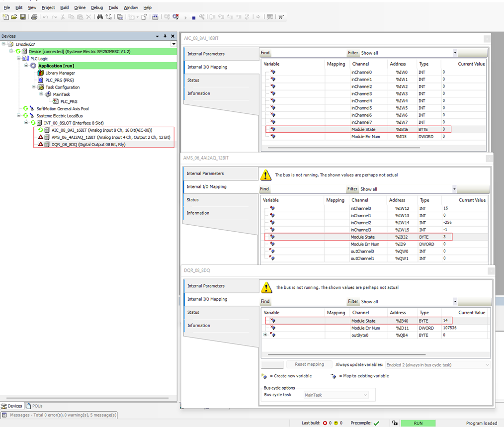Click the Save project toolbar icon
504x427 pixels.
[23, 17]
